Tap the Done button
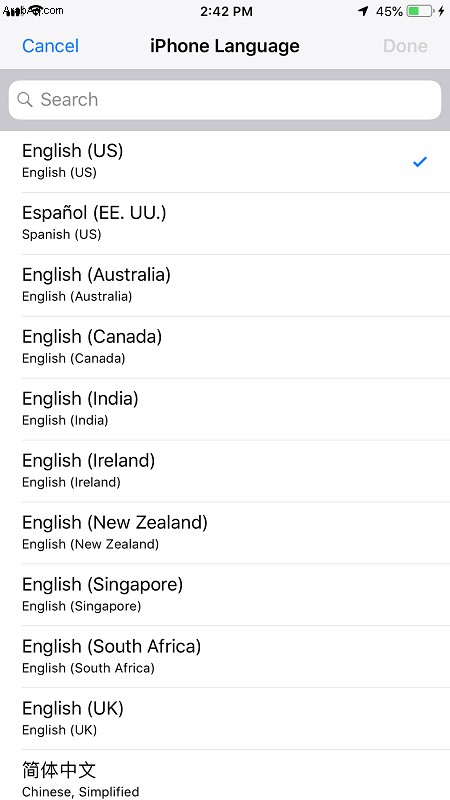Screen dimensions: 450x800 (x=405, y=46)
